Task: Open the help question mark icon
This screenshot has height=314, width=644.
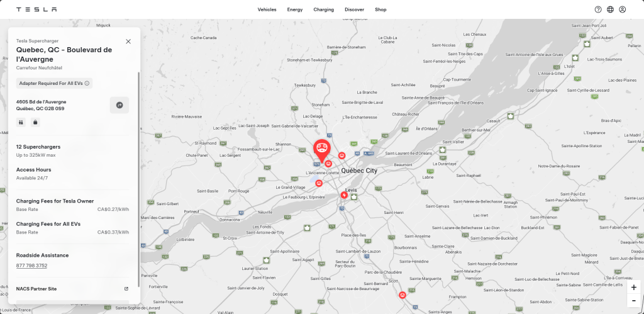Action: pos(598,9)
